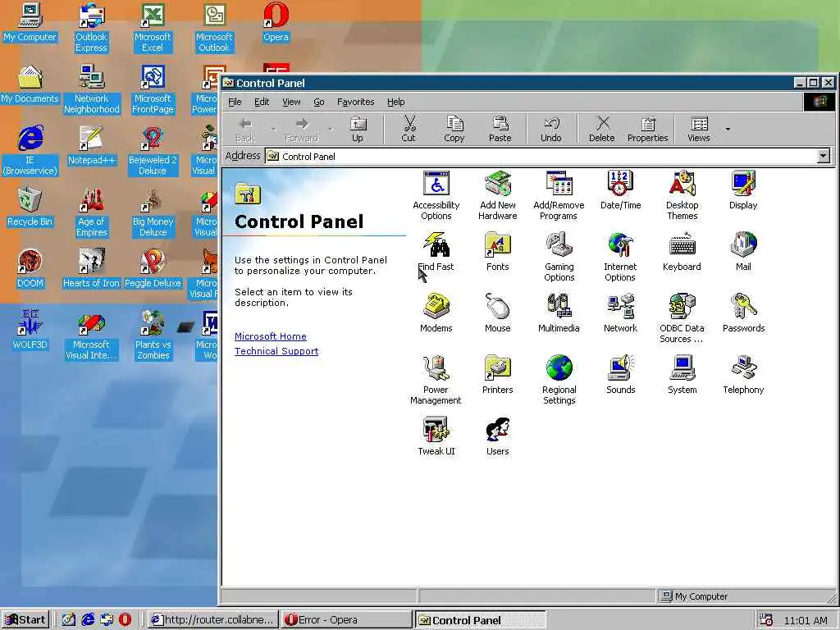Click the Delete toolbar button
This screenshot has height=630, width=840.
pyautogui.click(x=602, y=129)
